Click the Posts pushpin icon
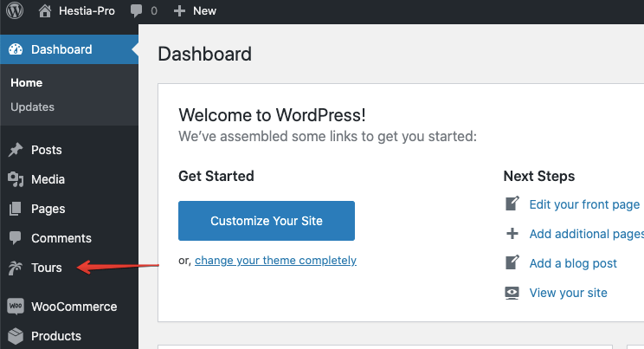This screenshot has height=349, width=644. 16,150
